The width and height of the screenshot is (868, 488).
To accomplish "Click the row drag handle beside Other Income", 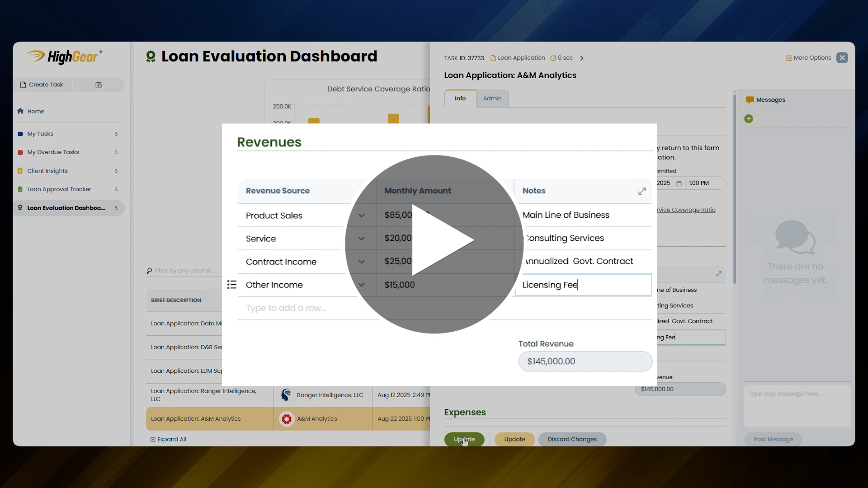I will [x=231, y=285].
